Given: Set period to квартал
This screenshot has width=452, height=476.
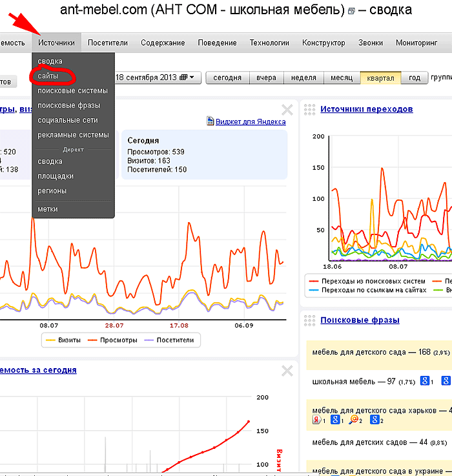Looking at the screenshot, I should 380,78.
